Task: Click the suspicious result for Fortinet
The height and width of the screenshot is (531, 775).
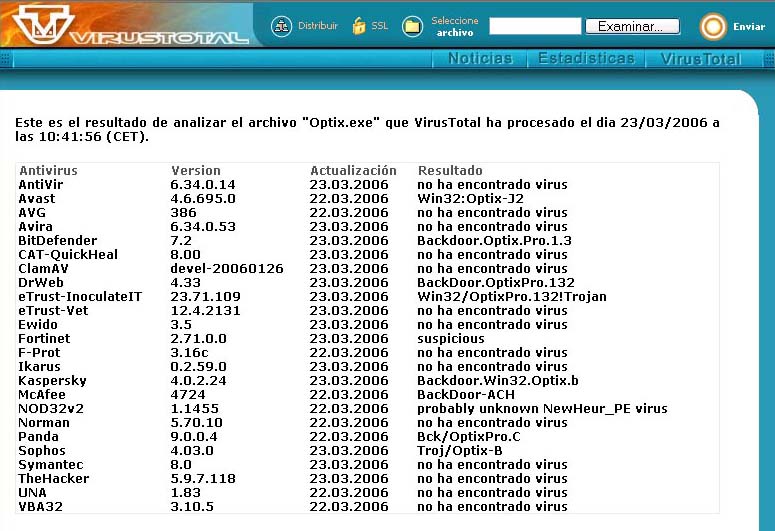Action: [451, 339]
